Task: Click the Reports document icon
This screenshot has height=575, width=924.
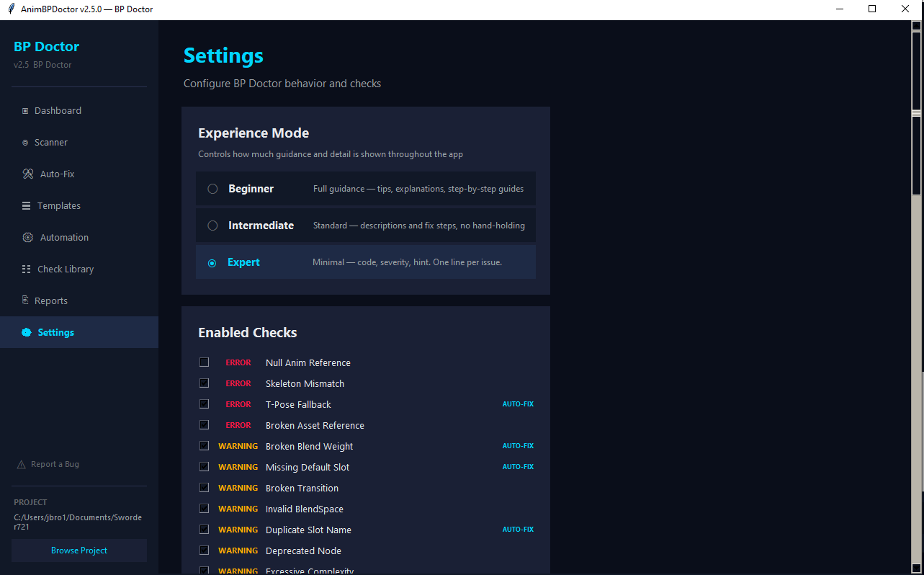Action: pyautogui.click(x=25, y=300)
